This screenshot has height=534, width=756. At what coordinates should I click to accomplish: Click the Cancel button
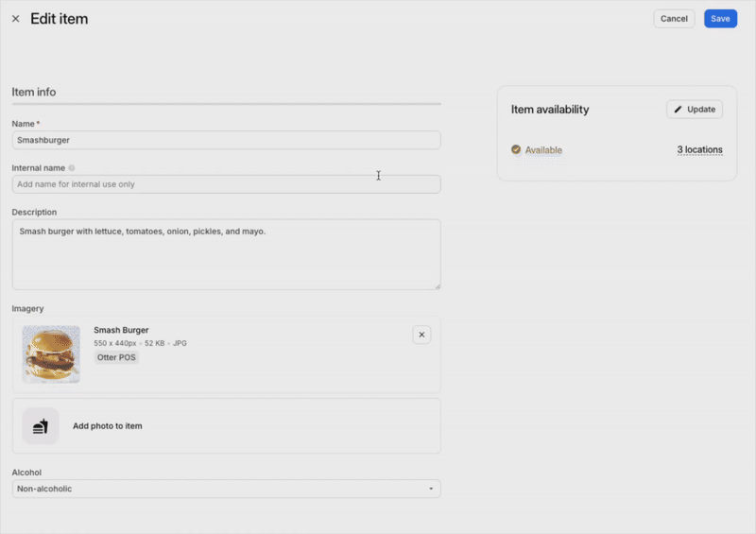pos(674,19)
